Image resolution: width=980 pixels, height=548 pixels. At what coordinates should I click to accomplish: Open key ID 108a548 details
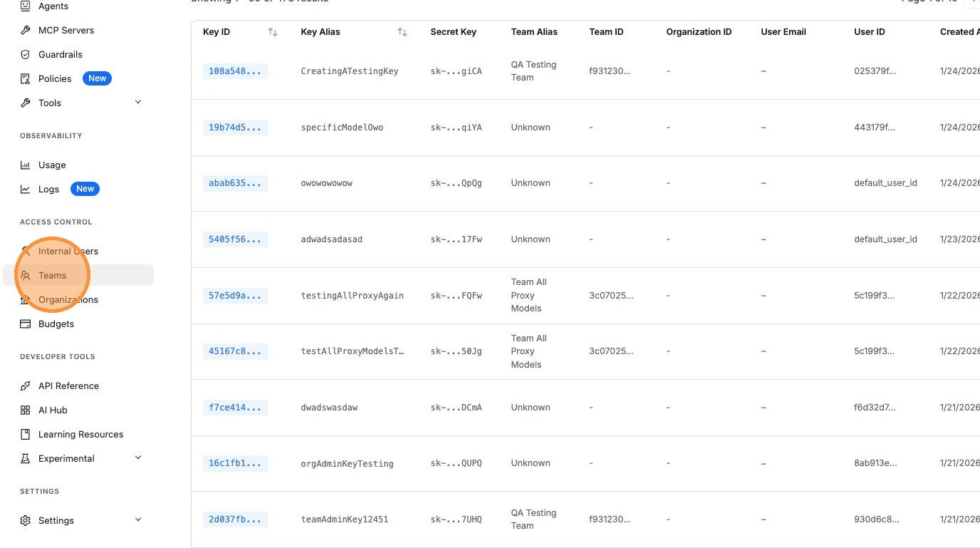coord(234,71)
